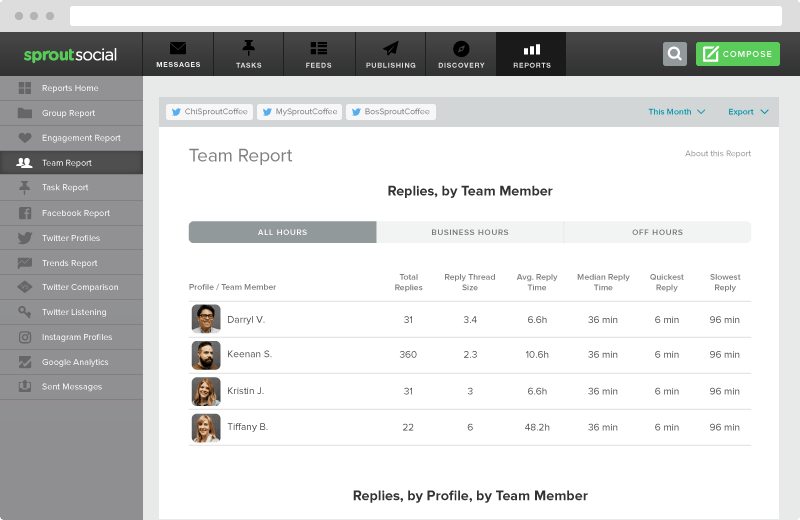This screenshot has height=520, width=800.
Task: Click the Avg. Reply Time column header
Action: [x=537, y=282]
